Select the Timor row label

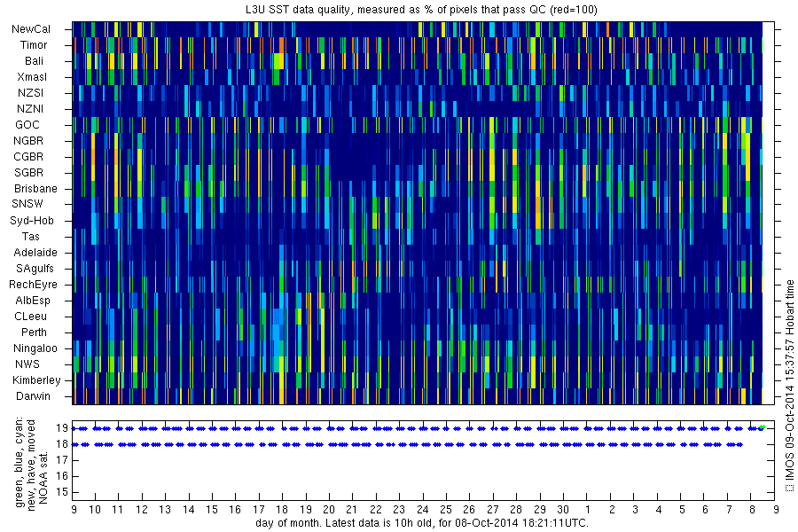pos(34,45)
